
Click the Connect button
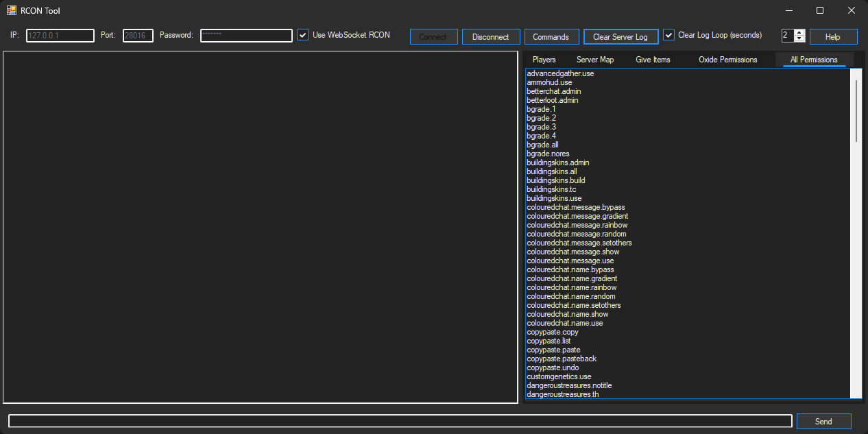point(433,36)
